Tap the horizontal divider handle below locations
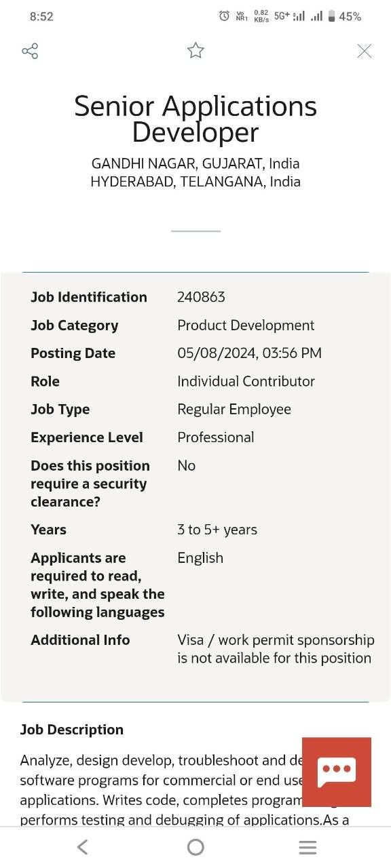Viewport: 391px width, 868px height. click(195, 231)
